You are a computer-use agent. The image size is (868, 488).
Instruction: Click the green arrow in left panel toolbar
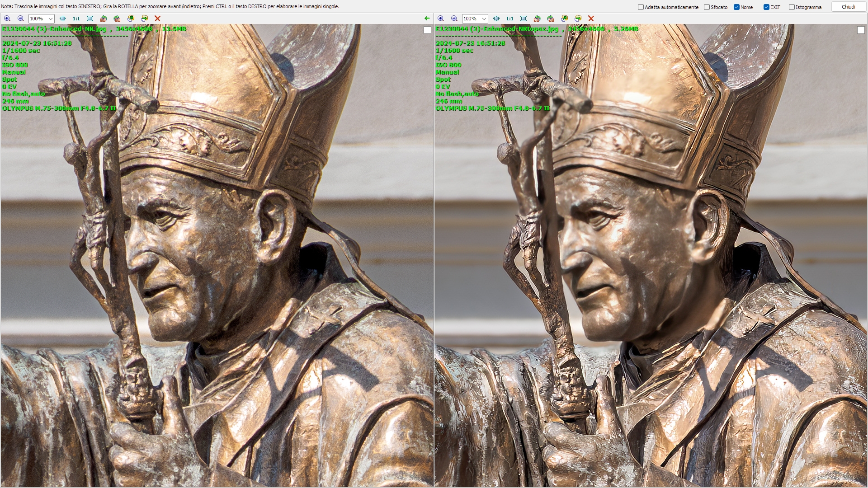427,19
